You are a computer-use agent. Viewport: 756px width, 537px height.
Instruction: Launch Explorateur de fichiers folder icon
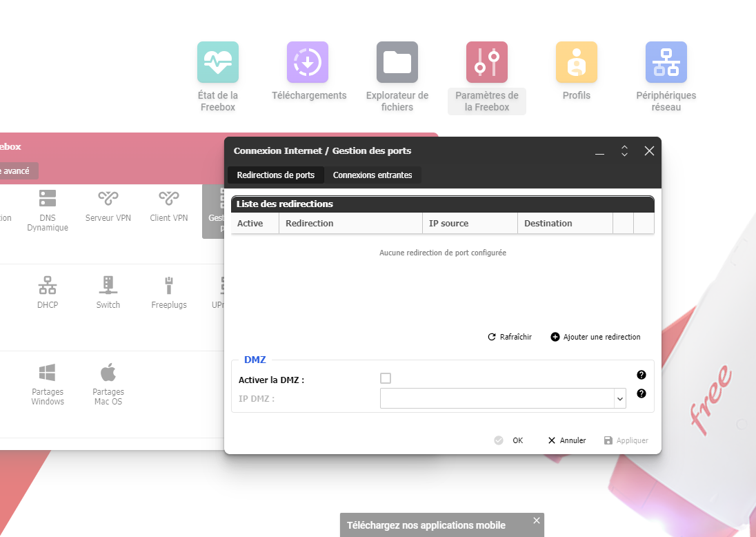pos(397,62)
